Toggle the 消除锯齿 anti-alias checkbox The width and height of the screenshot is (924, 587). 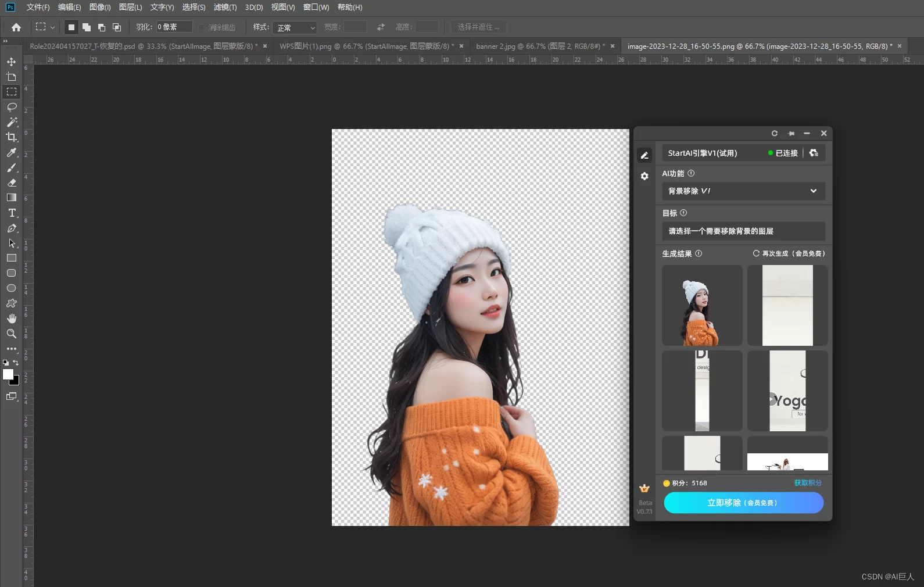pos(202,27)
